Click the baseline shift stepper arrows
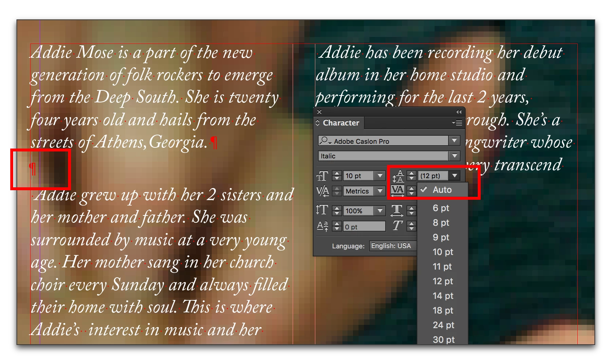This screenshot has width=612, height=364. pos(337,226)
